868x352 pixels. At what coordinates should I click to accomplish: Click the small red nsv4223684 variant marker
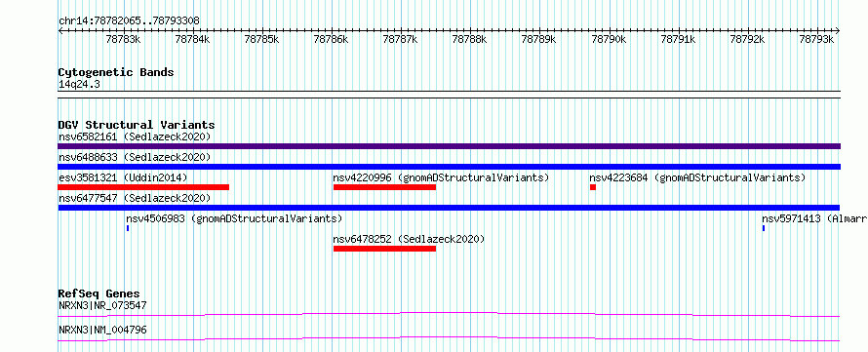coord(593,187)
